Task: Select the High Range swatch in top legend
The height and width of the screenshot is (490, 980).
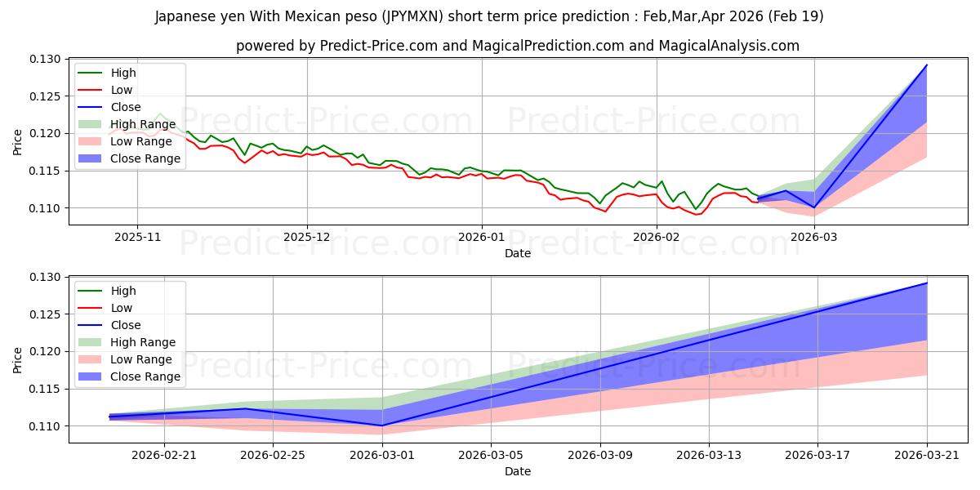Action: tap(91, 124)
